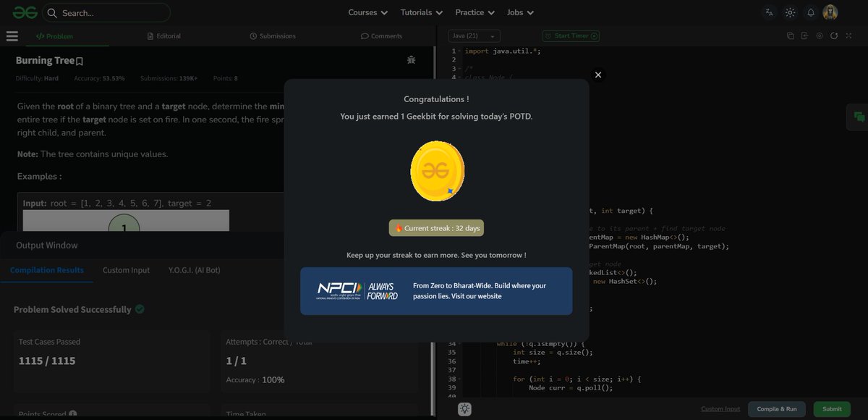Collapse line 1 fold arrow in editor
Image resolution: width=868 pixels, height=420 pixels.
coord(460,51)
